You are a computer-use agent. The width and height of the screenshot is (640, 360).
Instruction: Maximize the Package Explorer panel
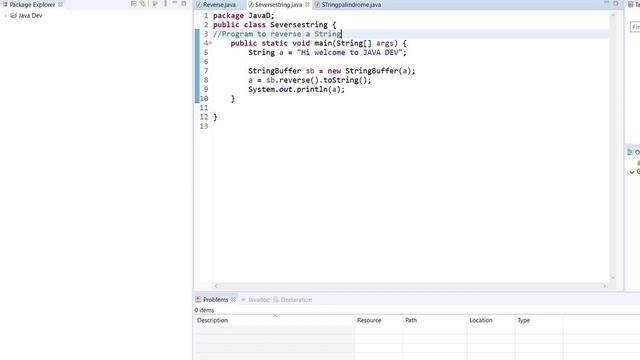pos(184,3)
